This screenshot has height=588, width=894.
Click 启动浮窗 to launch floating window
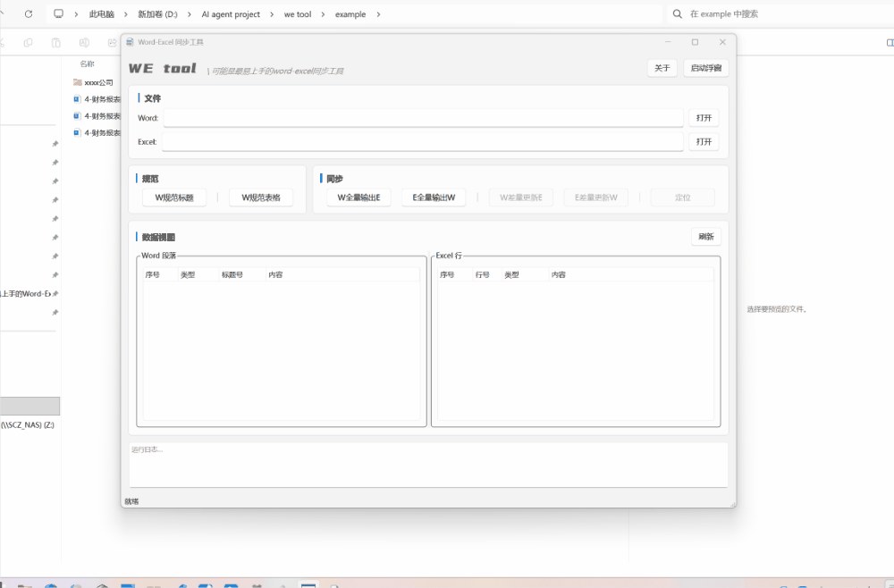706,68
